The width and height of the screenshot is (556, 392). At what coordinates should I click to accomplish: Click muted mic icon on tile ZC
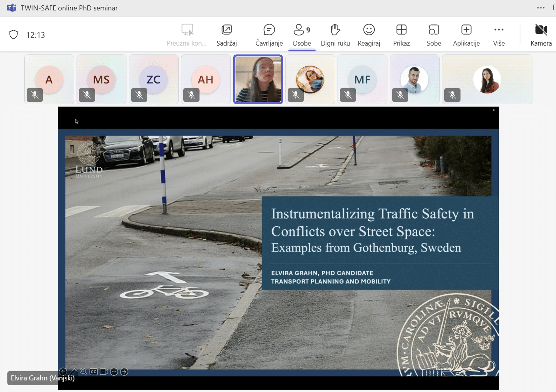[x=139, y=95]
